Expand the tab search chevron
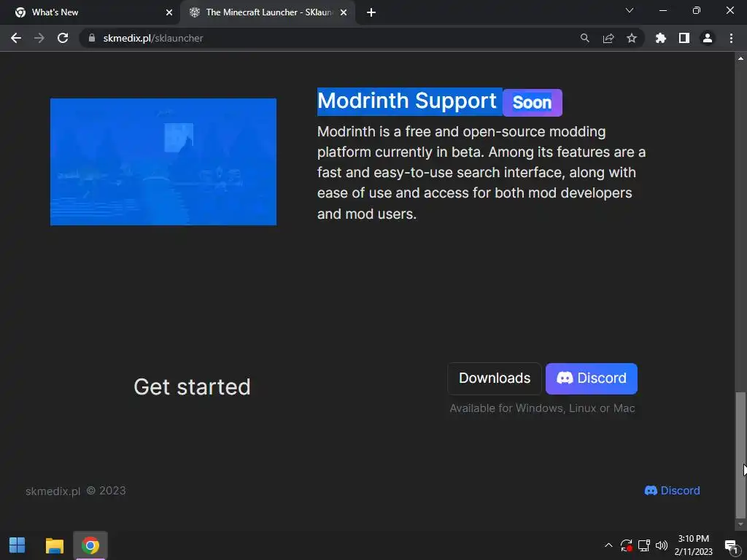 click(x=630, y=10)
